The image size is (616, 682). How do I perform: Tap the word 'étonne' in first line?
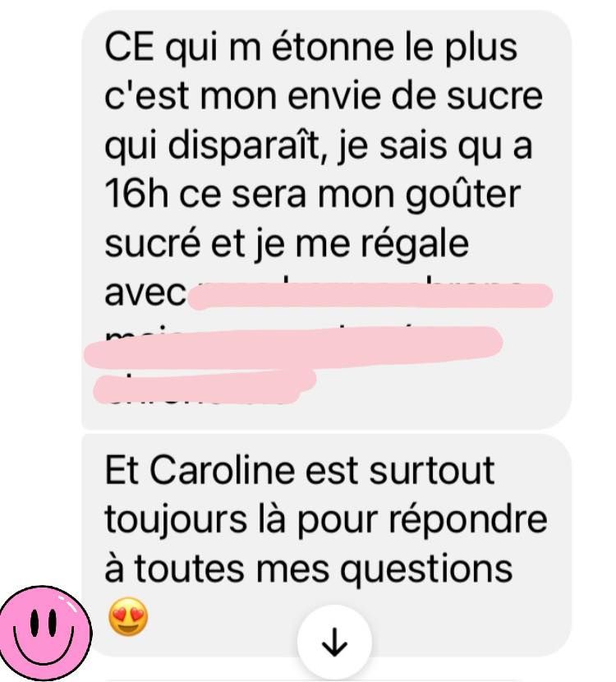point(333,46)
